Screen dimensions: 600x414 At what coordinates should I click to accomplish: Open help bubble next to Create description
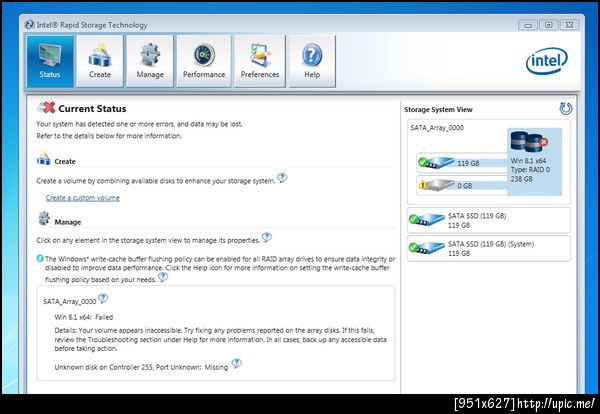[282, 178]
